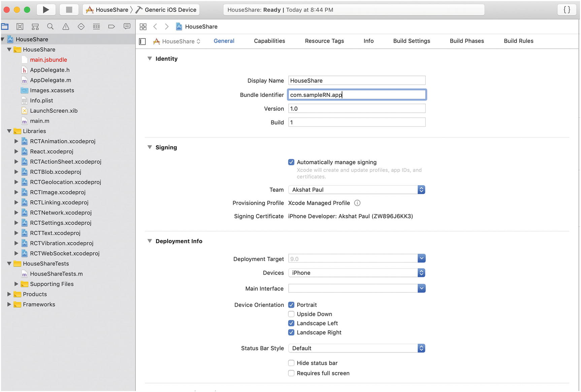The image size is (581, 392).
Task: Open the Team dropdown
Action: click(x=356, y=190)
